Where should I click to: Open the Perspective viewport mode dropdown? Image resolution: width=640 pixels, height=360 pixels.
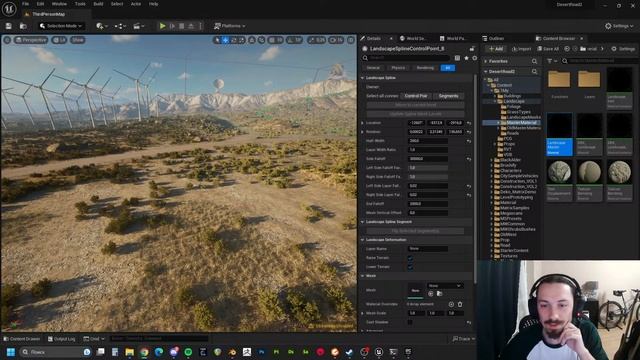click(x=31, y=40)
